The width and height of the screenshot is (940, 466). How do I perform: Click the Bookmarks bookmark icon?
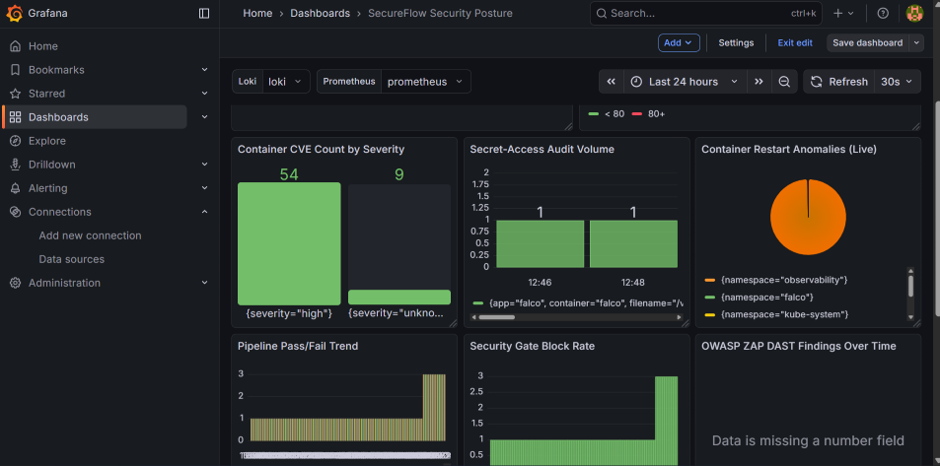(16, 70)
